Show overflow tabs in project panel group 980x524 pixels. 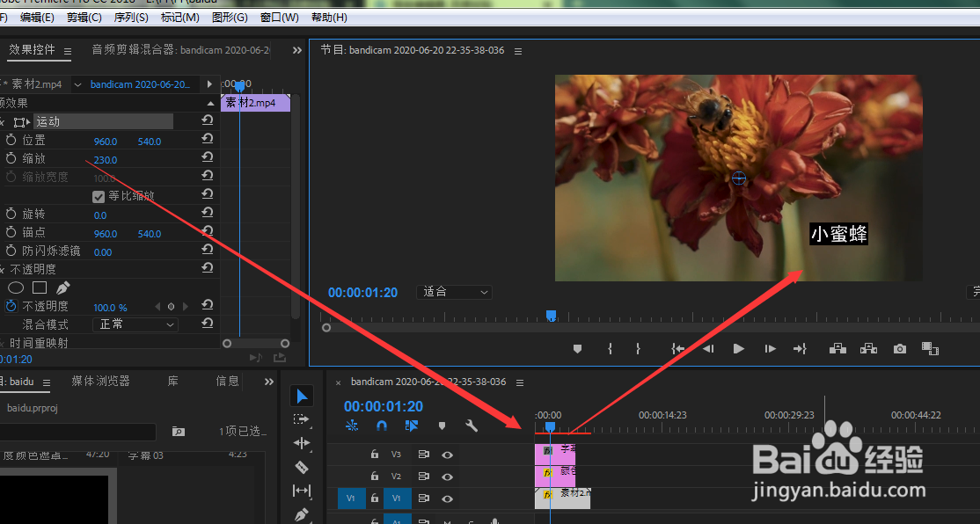coord(268,382)
